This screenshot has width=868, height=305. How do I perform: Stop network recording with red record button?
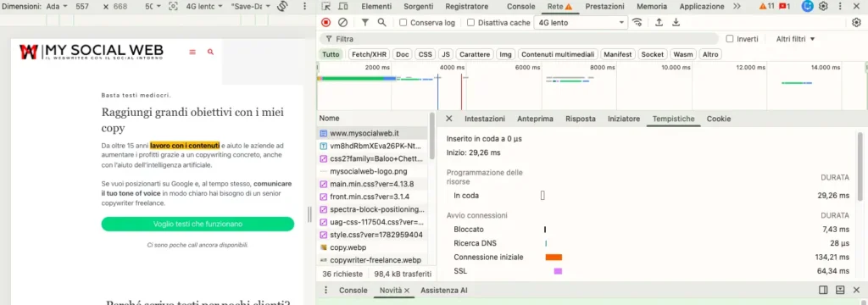(326, 23)
